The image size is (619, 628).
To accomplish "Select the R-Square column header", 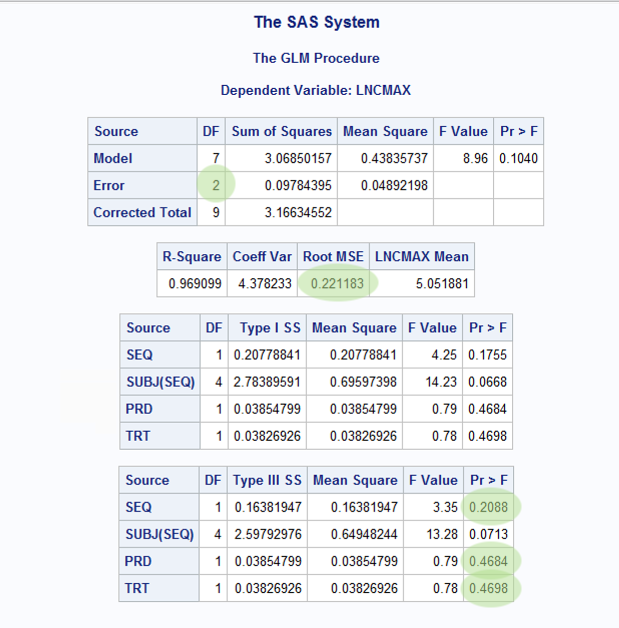I will 192,256.
